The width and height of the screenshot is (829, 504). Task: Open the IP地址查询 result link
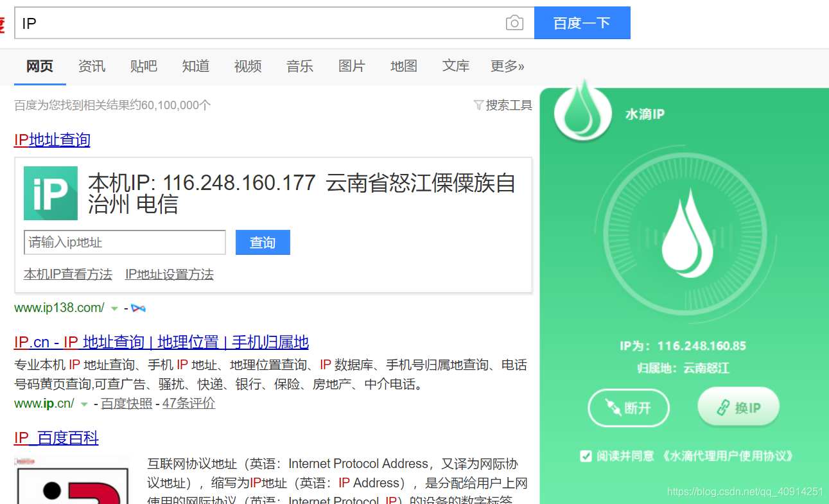point(52,140)
